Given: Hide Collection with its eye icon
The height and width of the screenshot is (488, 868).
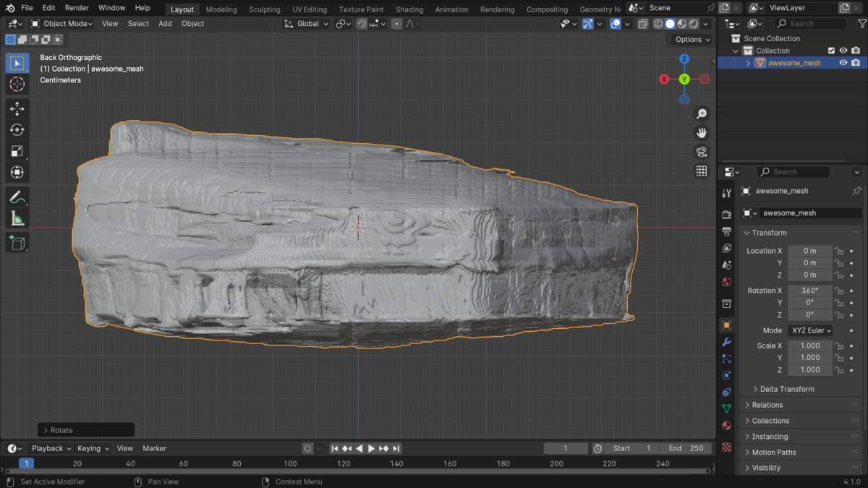Looking at the screenshot, I should 843,51.
